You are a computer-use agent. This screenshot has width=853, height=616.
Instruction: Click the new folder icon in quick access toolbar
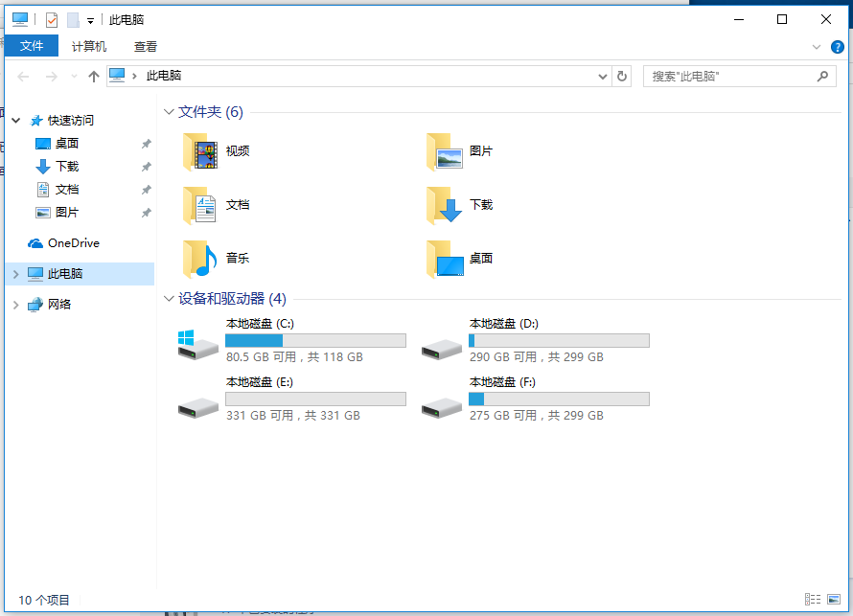73,20
